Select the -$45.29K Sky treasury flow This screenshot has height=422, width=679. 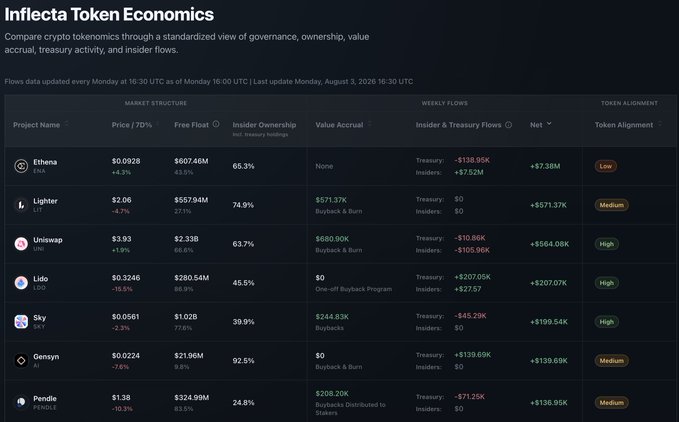(470, 316)
